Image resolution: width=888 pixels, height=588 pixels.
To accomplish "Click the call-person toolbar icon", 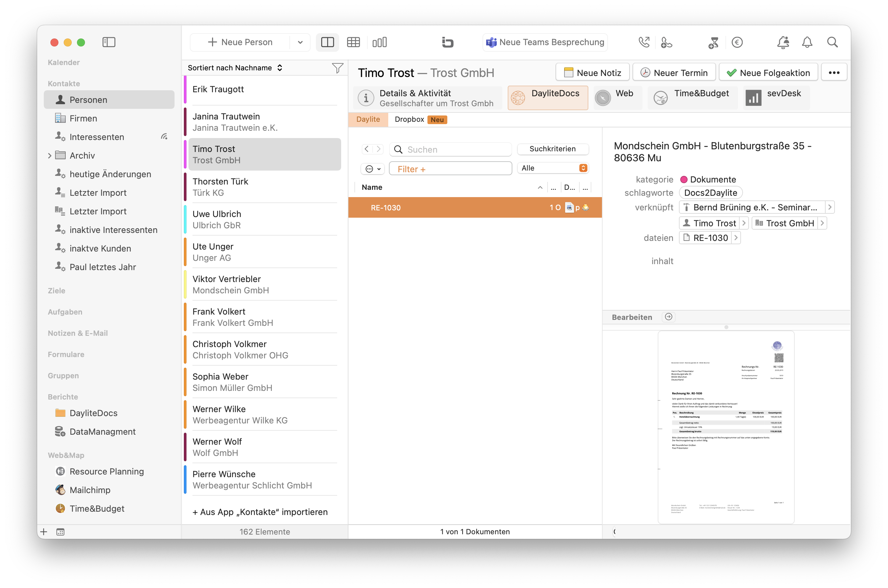I will coord(666,42).
